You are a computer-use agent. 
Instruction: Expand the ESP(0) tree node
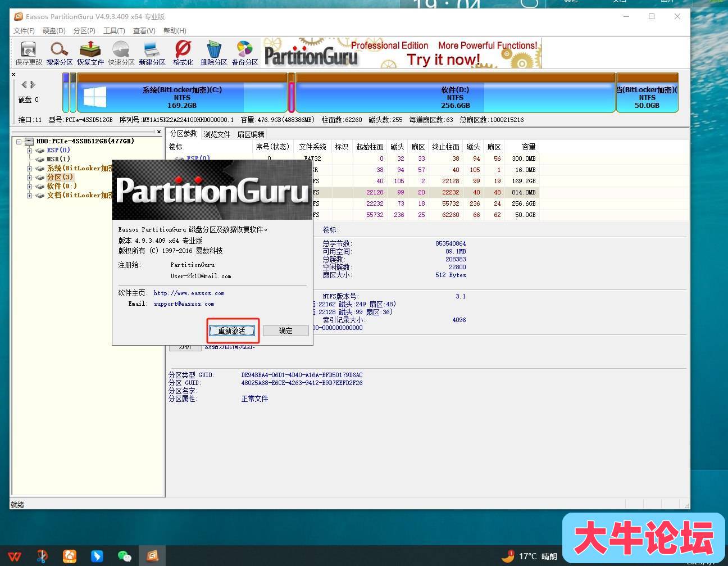29,151
